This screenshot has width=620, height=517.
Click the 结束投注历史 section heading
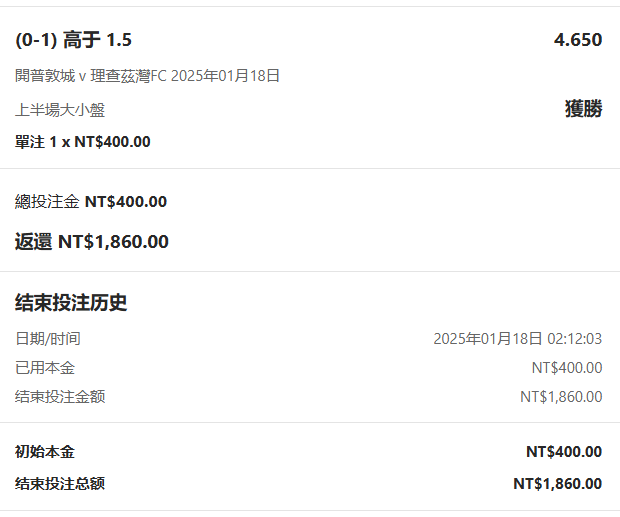click(x=71, y=302)
